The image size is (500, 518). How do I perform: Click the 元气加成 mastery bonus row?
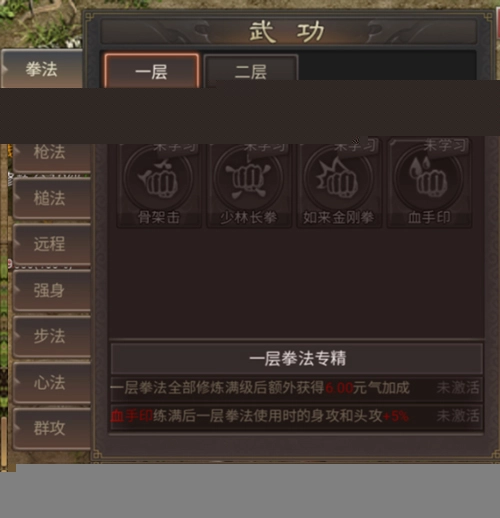(297, 389)
